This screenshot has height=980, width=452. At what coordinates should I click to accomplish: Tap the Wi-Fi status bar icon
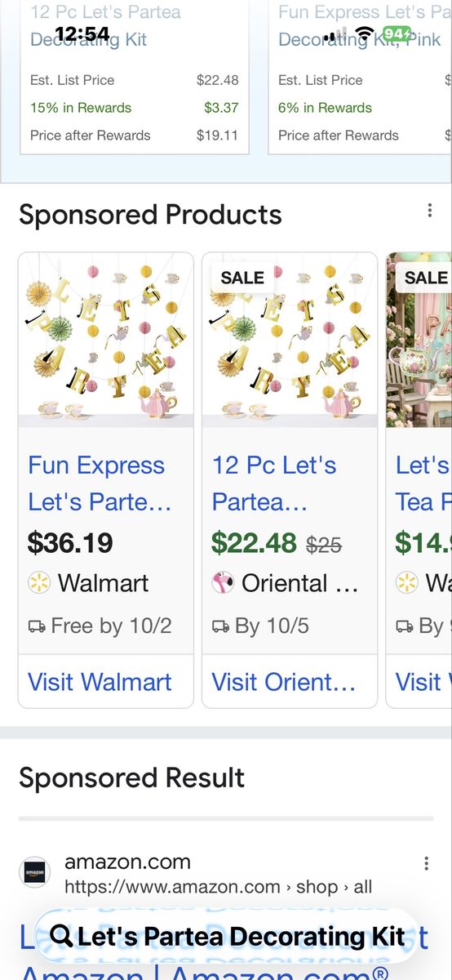pyautogui.click(x=365, y=33)
